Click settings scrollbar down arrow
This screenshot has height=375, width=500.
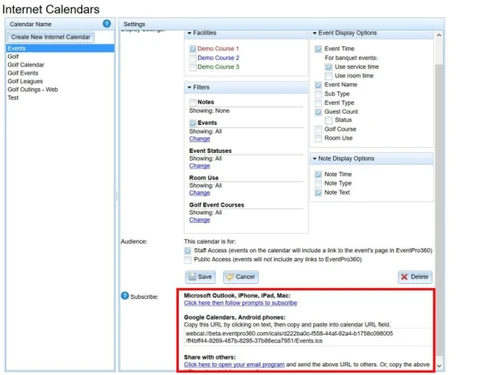pyautogui.click(x=439, y=366)
